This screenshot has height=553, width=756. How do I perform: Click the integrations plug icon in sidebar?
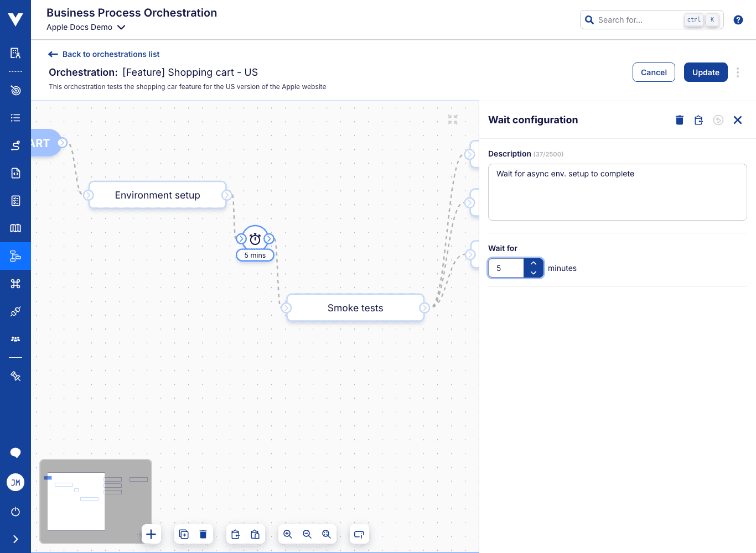[x=15, y=311]
